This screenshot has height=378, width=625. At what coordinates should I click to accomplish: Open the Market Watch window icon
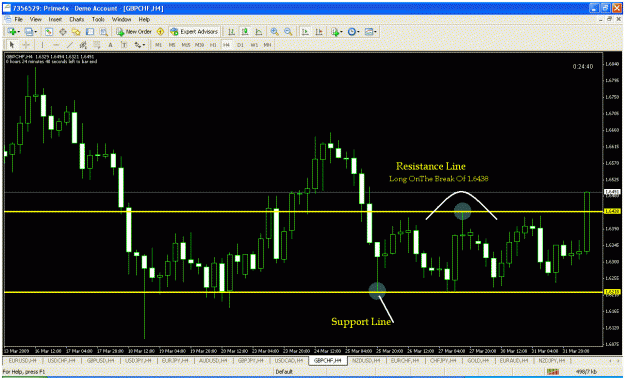[49, 32]
